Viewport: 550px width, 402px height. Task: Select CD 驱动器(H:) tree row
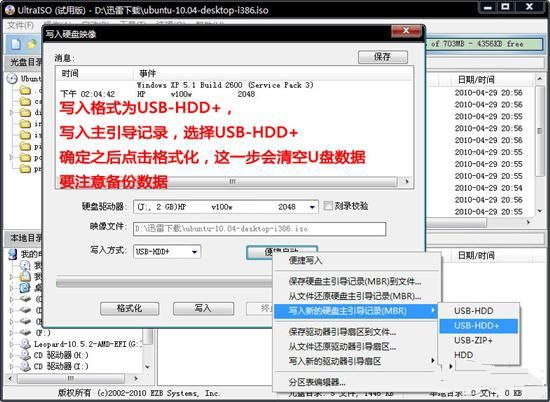coord(61,355)
